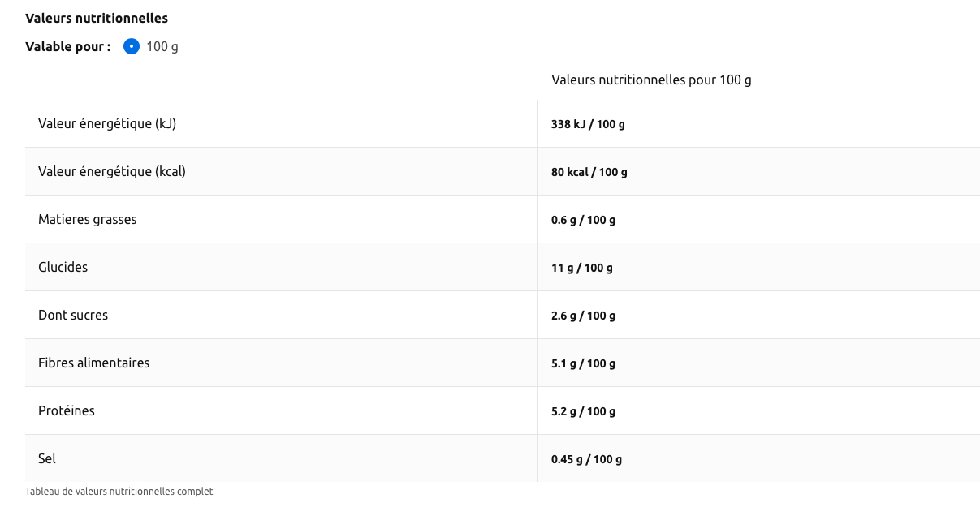Click the 2.6 g / 100 g value
Image resolution: width=980 pixels, height=520 pixels.
coord(583,316)
